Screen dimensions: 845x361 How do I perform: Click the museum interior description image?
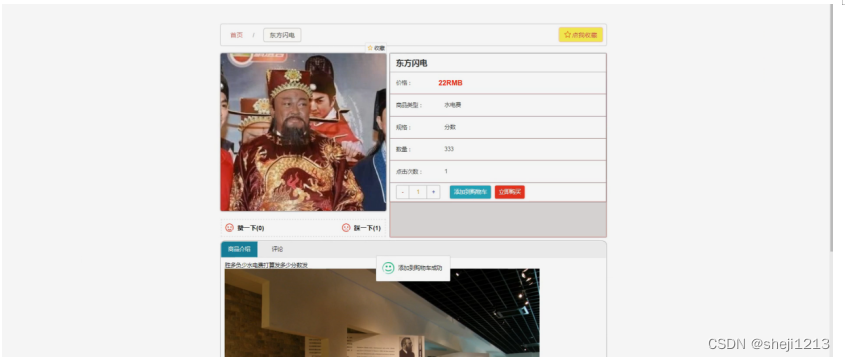tap(382, 313)
